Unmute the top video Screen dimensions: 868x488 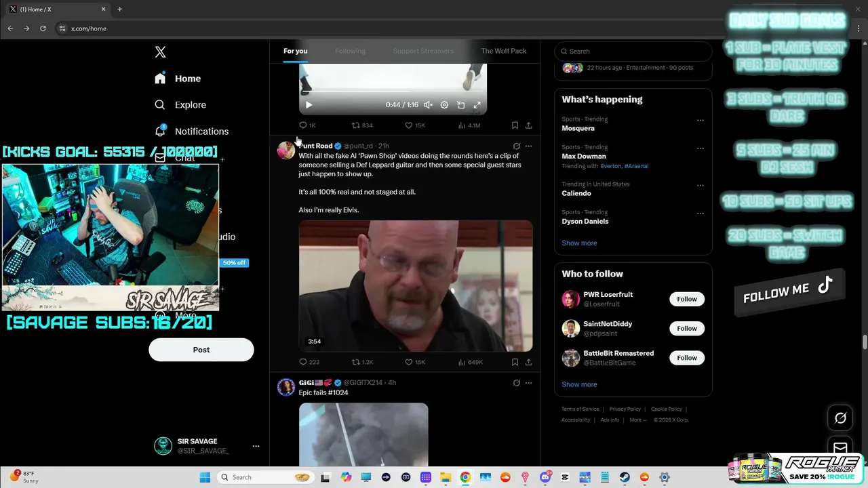[x=428, y=105]
